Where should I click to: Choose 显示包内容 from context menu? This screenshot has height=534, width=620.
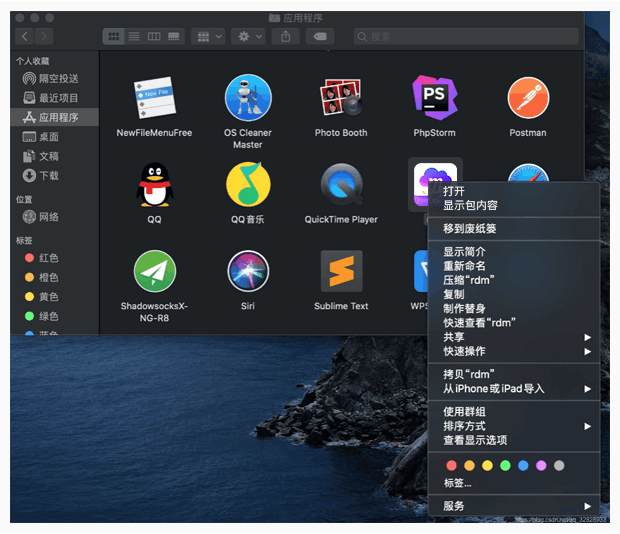pyautogui.click(x=470, y=205)
